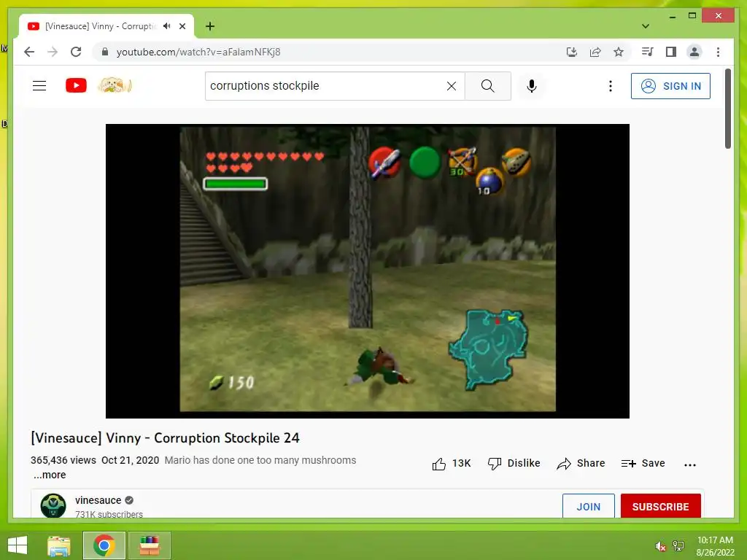Viewport: 747px width, 560px height.
Task: Click the page vertical scrollbar thumb
Action: click(727, 109)
